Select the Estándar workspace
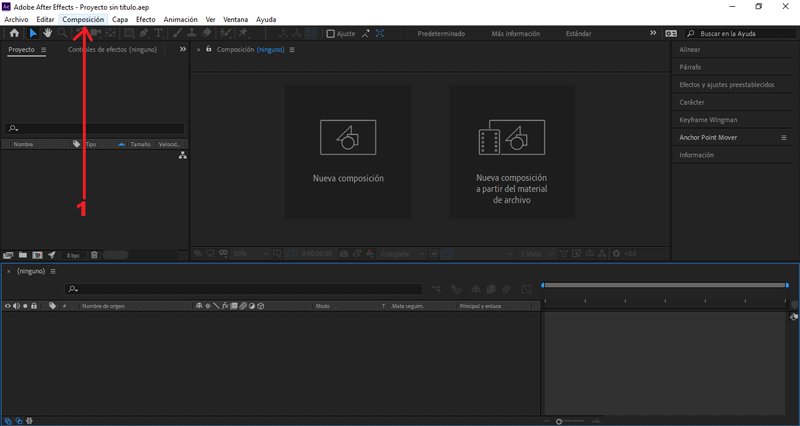800x426 pixels. point(578,33)
